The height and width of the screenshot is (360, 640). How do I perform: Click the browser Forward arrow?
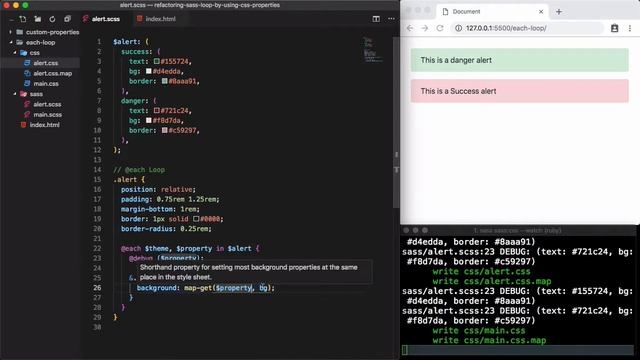tap(424, 28)
